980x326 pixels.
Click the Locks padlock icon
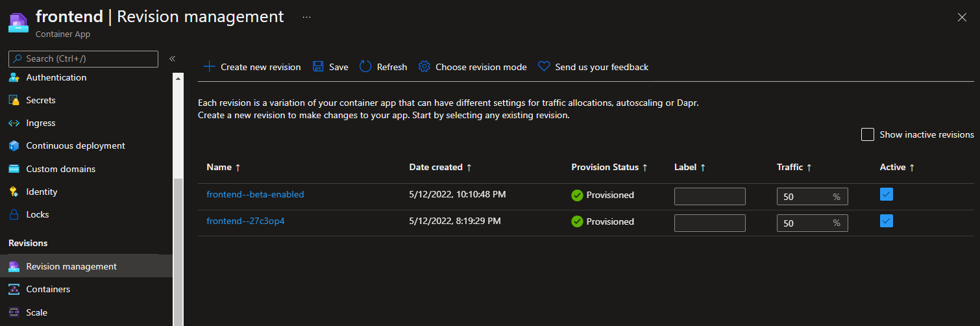tap(14, 214)
